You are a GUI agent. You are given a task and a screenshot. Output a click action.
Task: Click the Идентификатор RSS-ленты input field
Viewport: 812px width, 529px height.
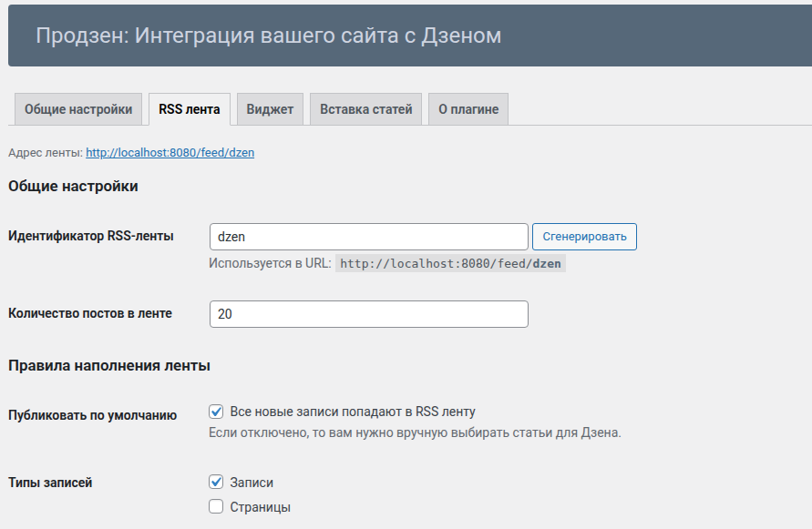(368, 236)
